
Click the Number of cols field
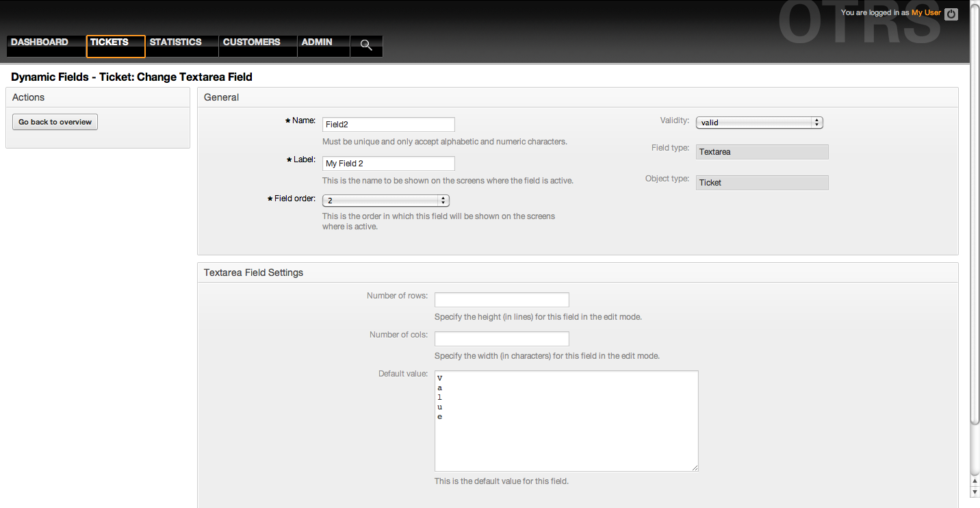(x=502, y=339)
